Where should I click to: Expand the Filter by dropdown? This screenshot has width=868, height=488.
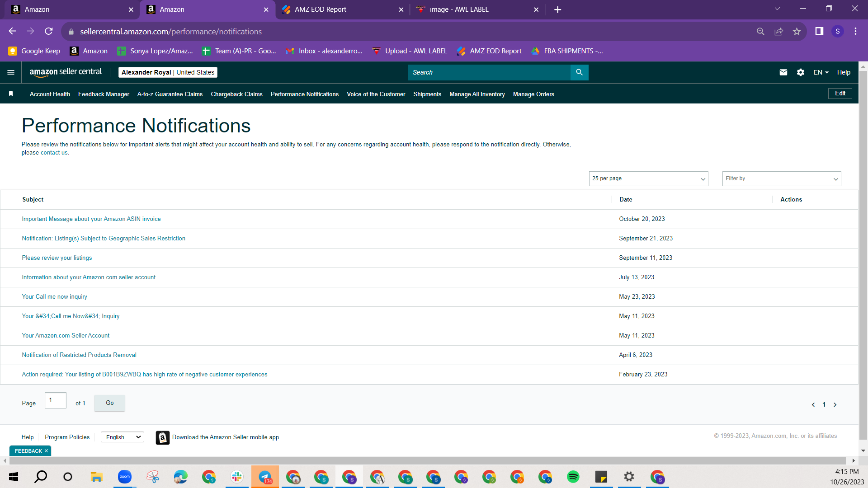click(x=781, y=178)
